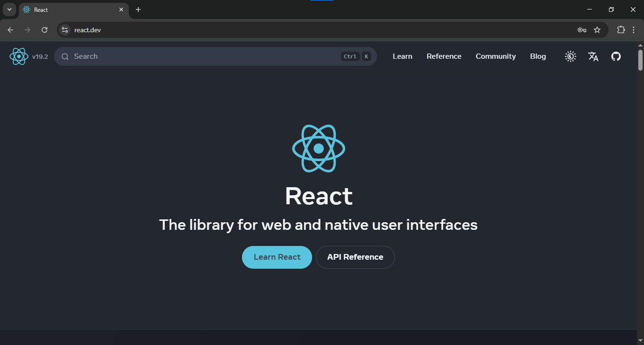The height and width of the screenshot is (345, 644).
Task: Click the large React atom logo on the page
Action: [x=318, y=148]
